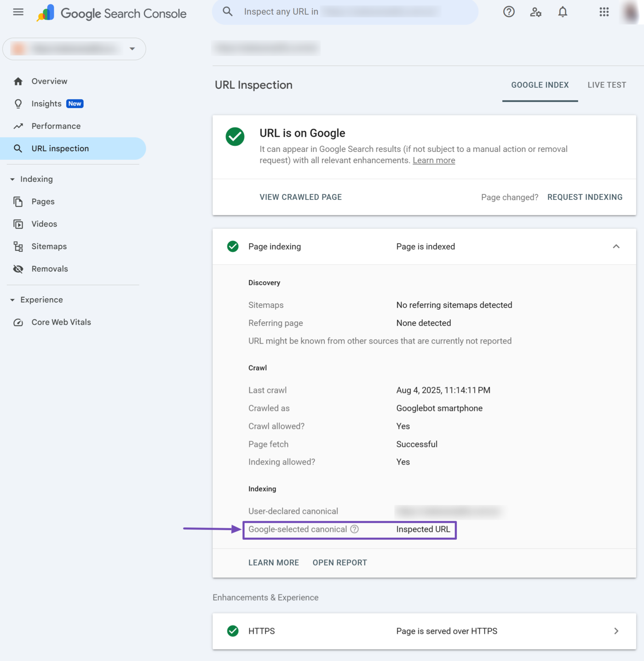Click the green check beside Page indexing
644x661 pixels.
(x=233, y=247)
